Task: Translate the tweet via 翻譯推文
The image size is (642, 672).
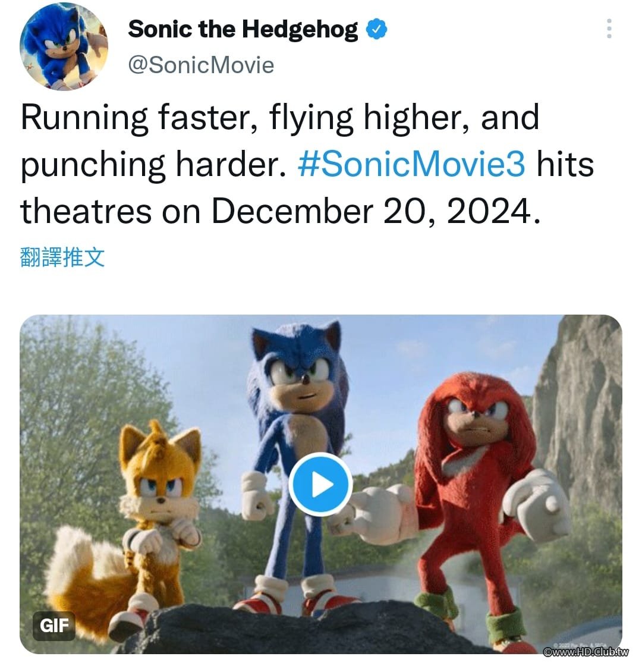Action: (x=62, y=258)
